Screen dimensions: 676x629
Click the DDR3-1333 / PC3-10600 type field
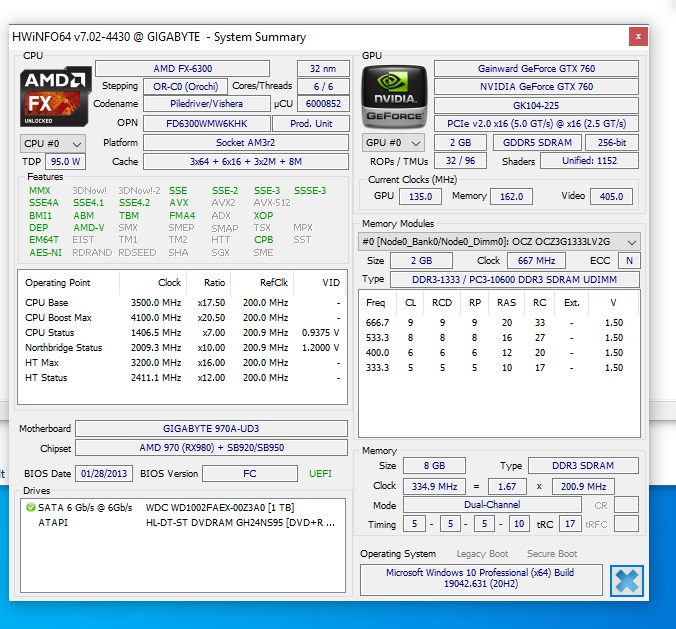515,279
